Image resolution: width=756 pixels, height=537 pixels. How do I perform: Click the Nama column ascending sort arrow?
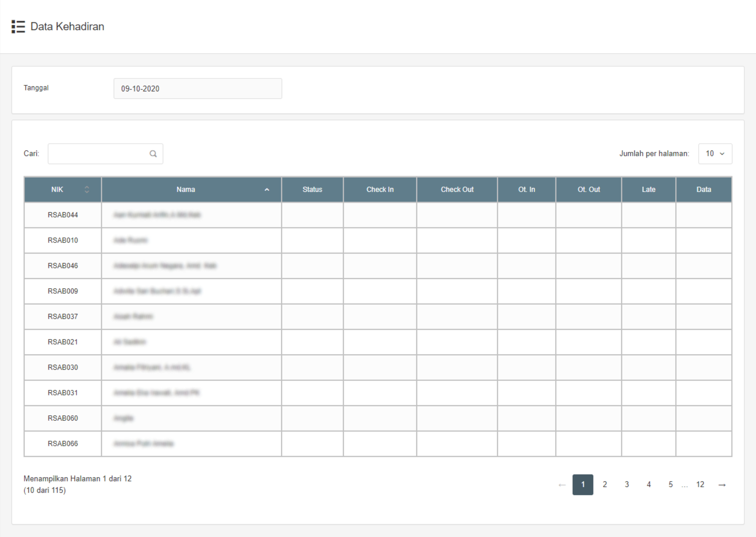coord(267,189)
